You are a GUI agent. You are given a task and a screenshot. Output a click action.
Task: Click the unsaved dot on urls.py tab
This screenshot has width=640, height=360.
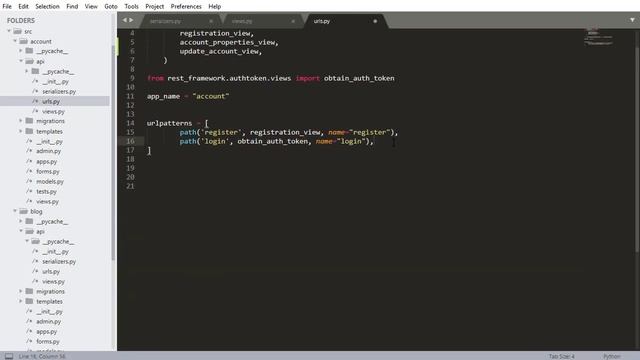coord(375,21)
